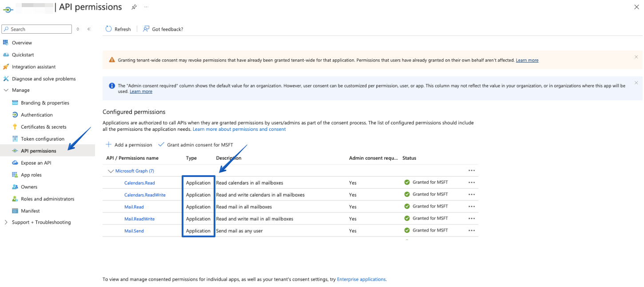Open Roles and administrators
This screenshot has width=644, height=287.
click(48, 199)
